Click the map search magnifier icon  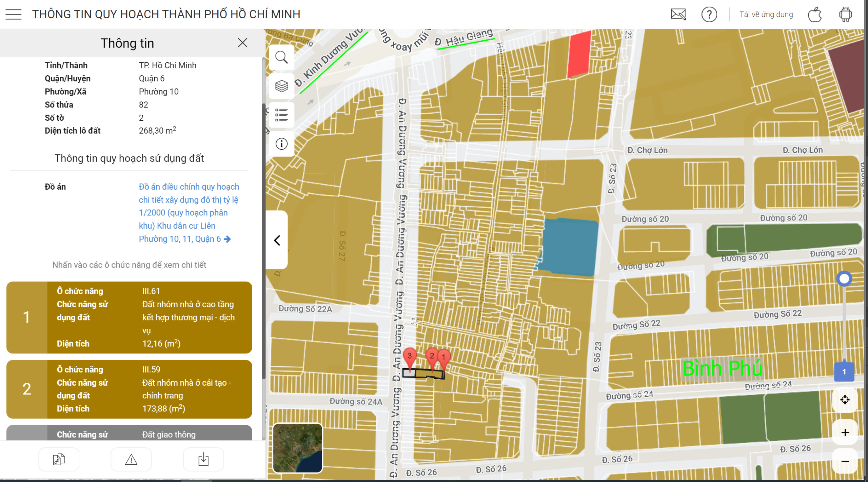point(281,57)
